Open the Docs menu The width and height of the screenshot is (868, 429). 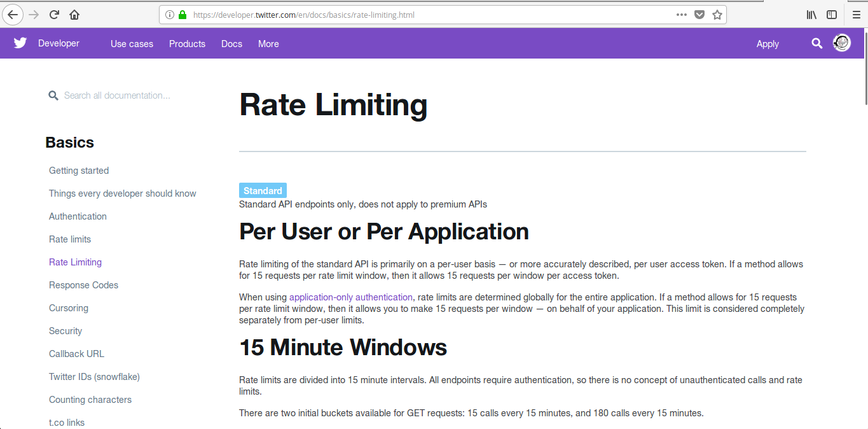[x=231, y=44]
